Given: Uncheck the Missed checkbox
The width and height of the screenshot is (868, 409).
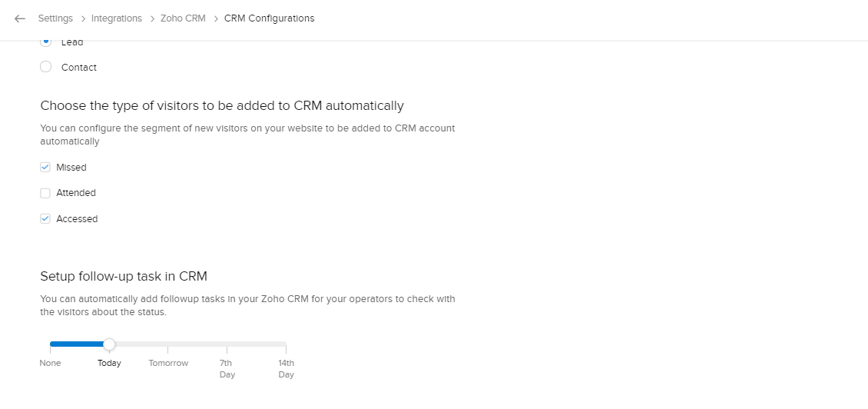Looking at the screenshot, I should [45, 168].
